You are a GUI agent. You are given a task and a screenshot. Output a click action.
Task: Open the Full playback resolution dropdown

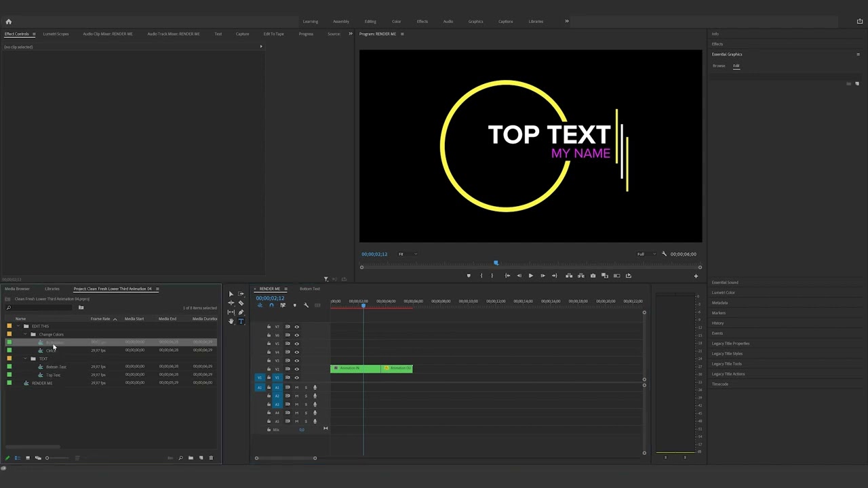(646, 254)
